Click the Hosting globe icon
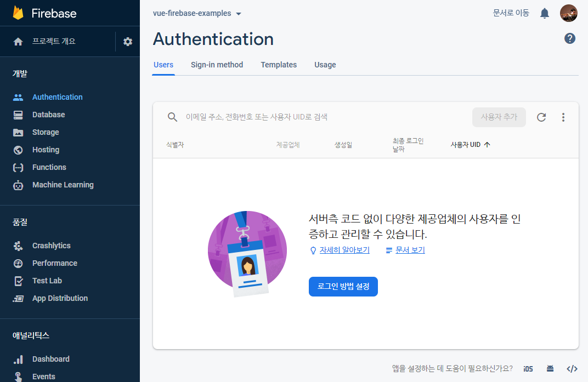 (18, 150)
